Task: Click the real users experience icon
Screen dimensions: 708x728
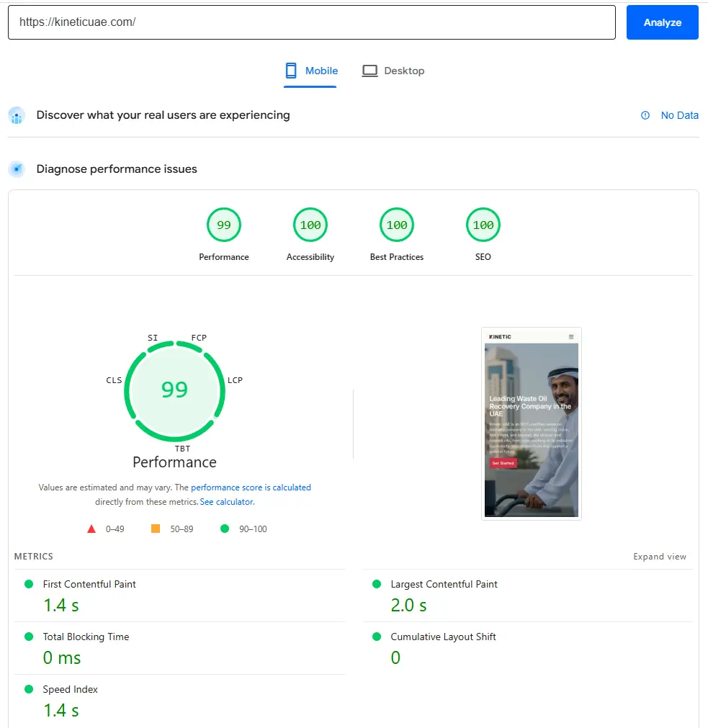Action: click(x=17, y=115)
